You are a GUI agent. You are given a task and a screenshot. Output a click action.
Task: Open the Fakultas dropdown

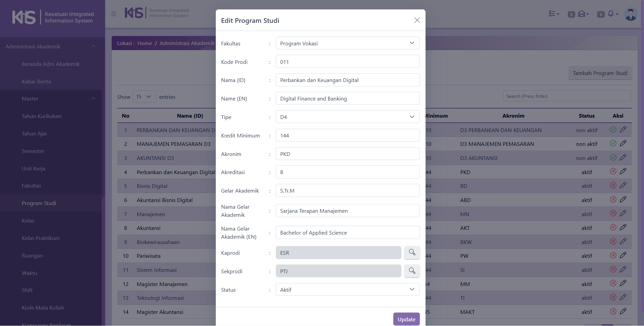tap(347, 43)
